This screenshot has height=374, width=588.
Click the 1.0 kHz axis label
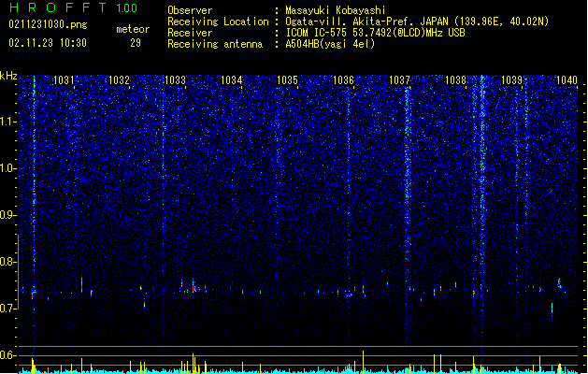point(8,168)
